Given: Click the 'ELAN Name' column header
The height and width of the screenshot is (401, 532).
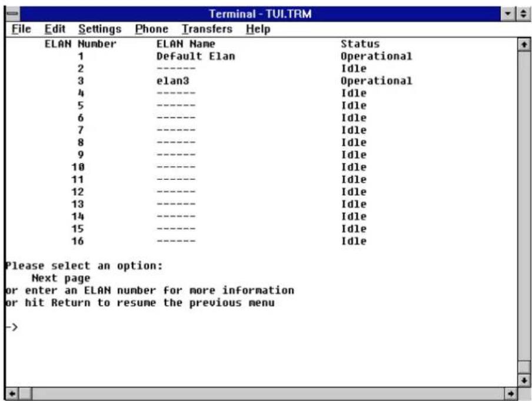Looking at the screenshot, I should 185,44.
